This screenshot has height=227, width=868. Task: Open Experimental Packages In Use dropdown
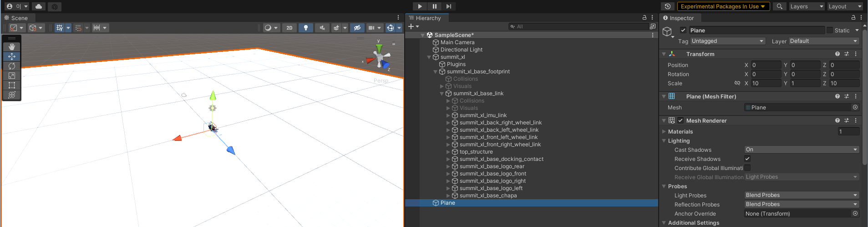[723, 6]
